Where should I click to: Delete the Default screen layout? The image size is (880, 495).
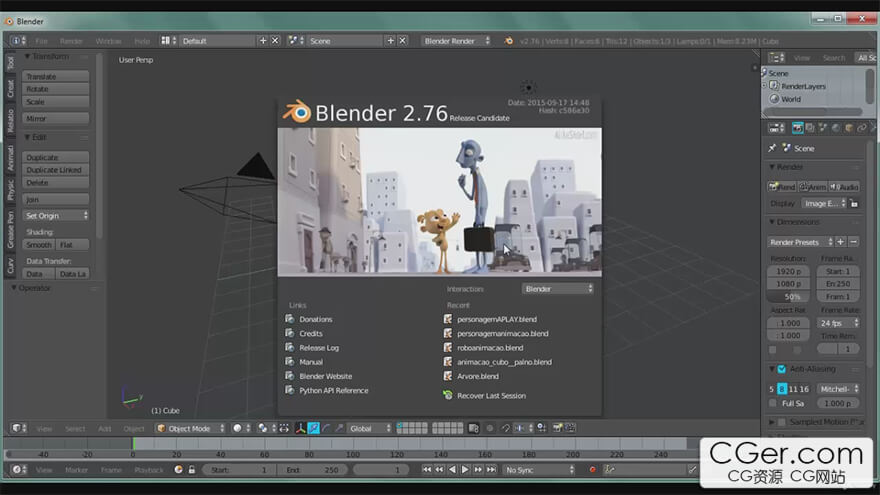(x=275, y=40)
